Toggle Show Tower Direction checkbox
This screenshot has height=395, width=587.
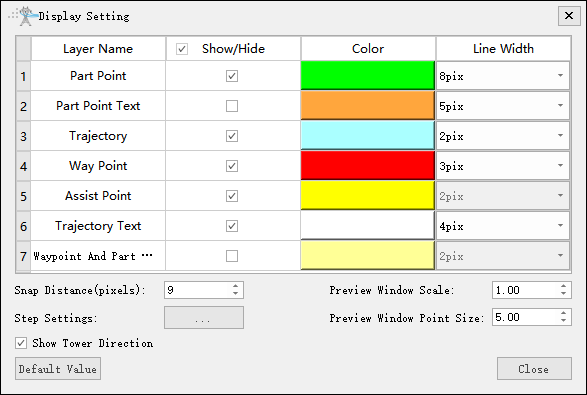click(21, 343)
